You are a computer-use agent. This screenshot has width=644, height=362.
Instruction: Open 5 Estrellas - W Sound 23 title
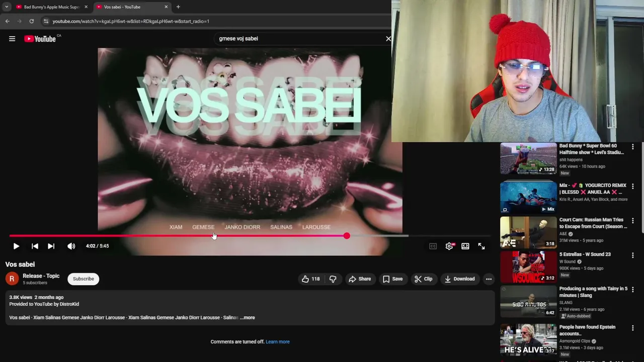click(585, 254)
